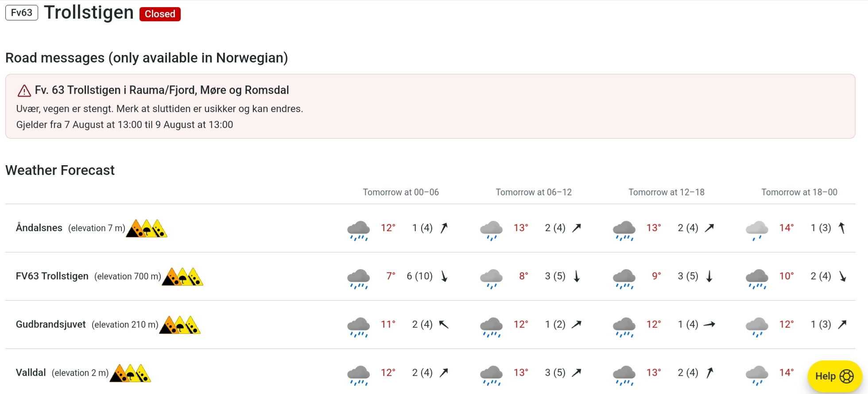Open the Help button
The height and width of the screenshot is (394, 868).
[x=834, y=376]
